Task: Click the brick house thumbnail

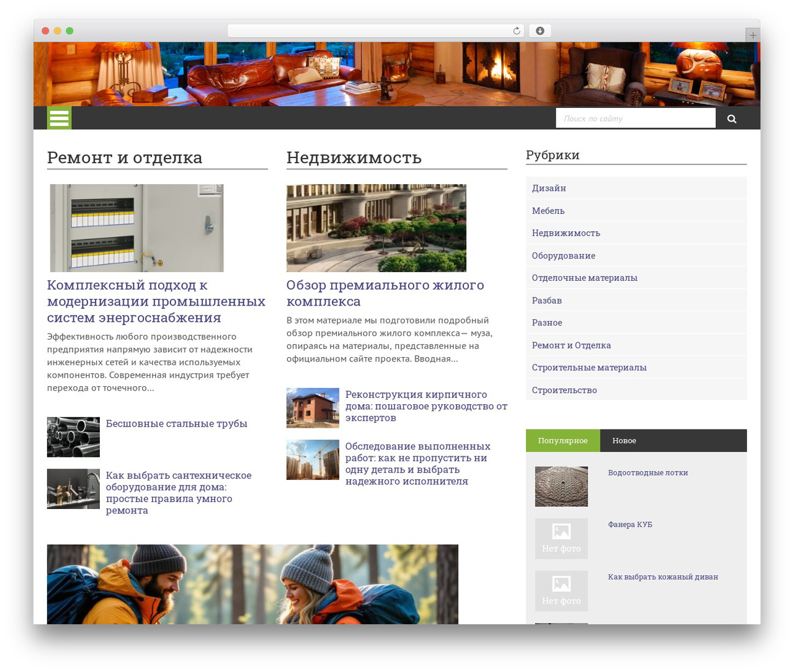Action: pos(313,408)
